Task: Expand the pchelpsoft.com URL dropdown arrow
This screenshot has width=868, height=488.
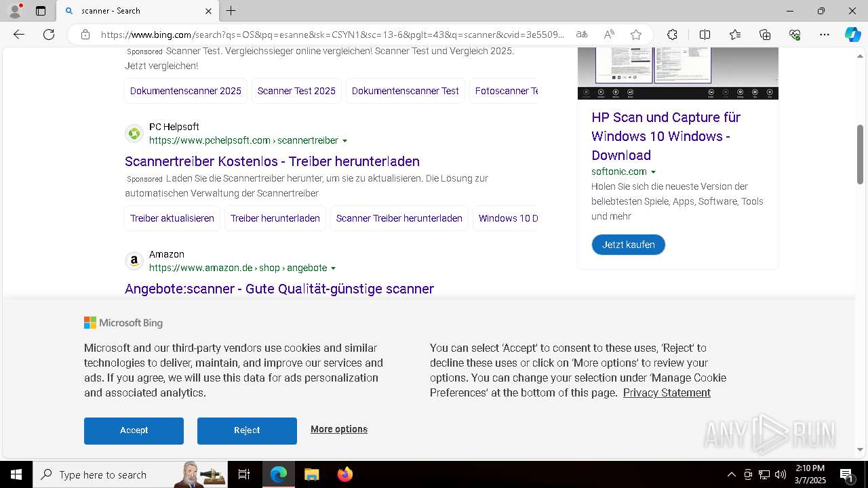Action: pyautogui.click(x=344, y=141)
